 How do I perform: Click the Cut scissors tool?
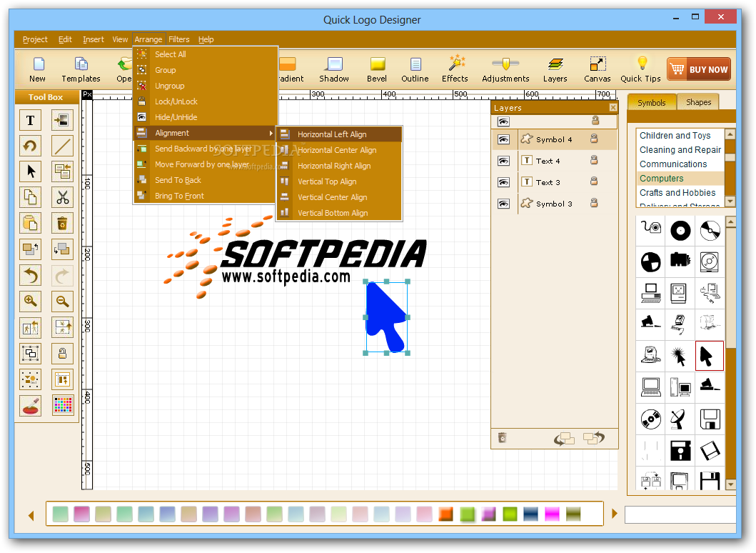[63, 197]
